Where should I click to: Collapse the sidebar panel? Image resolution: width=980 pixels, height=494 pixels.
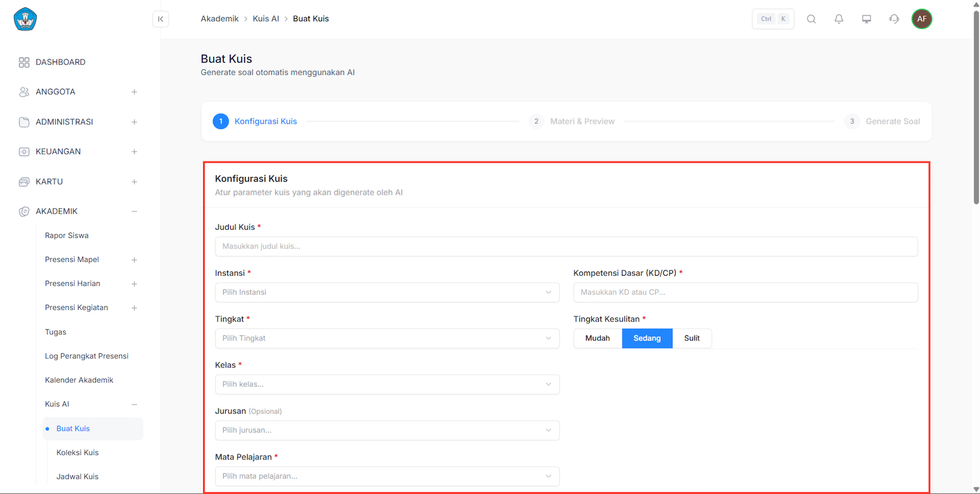[x=161, y=19]
